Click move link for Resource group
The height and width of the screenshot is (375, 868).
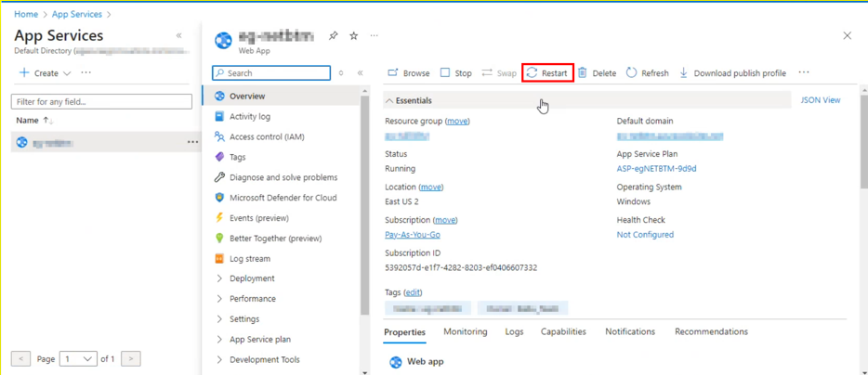[x=458, y=121]
